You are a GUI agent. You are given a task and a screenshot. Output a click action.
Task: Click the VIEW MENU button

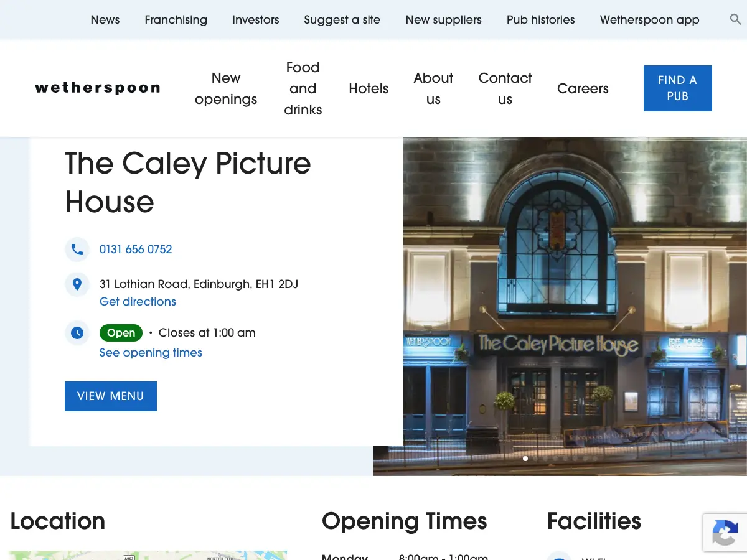coord(111,396)
